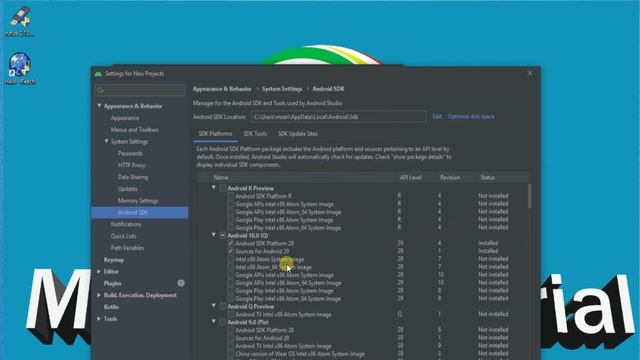Uncheck Sources for Android 29
640x360 pixels.
[231, 251]
